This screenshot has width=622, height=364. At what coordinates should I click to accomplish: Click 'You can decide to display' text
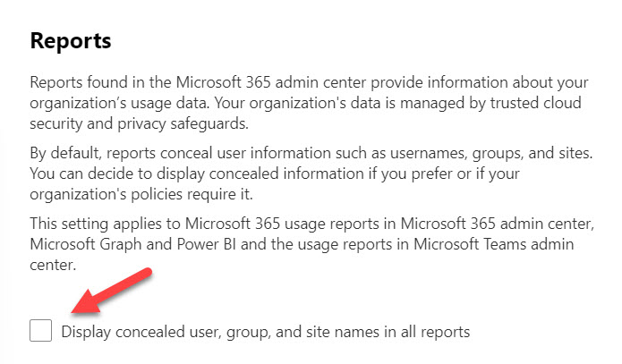pyautogui.click(x=117, y=174)
